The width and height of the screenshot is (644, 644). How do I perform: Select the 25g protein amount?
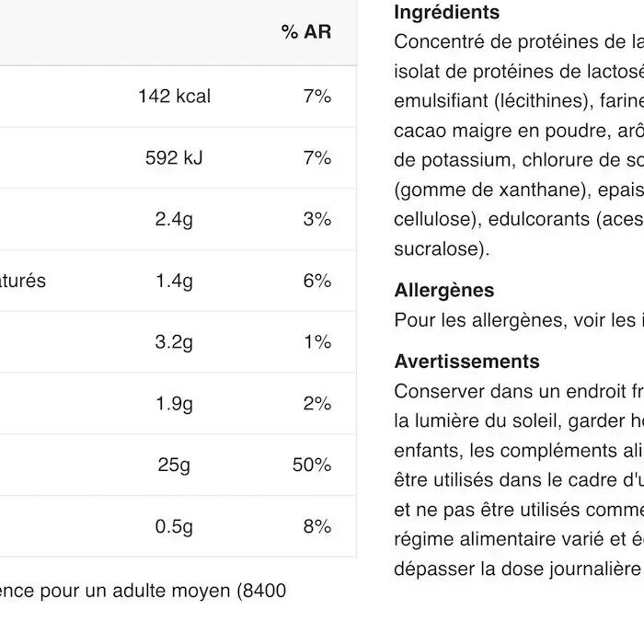(174, 466)
